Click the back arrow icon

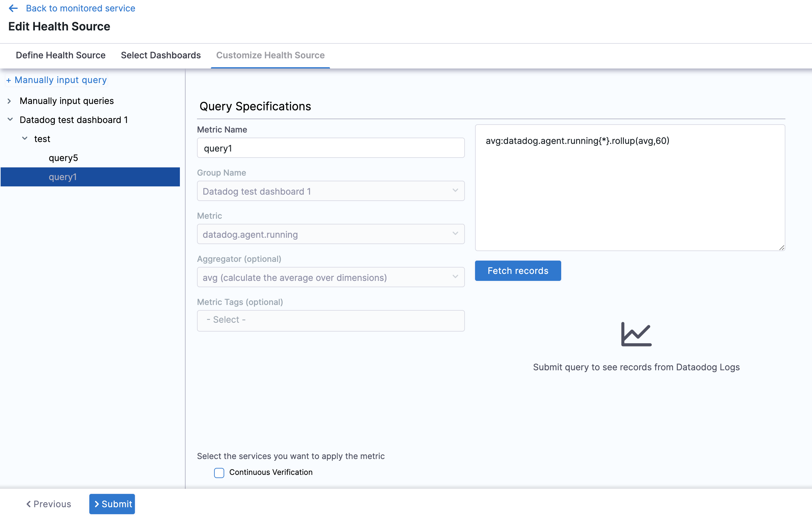tap(13, 8)
